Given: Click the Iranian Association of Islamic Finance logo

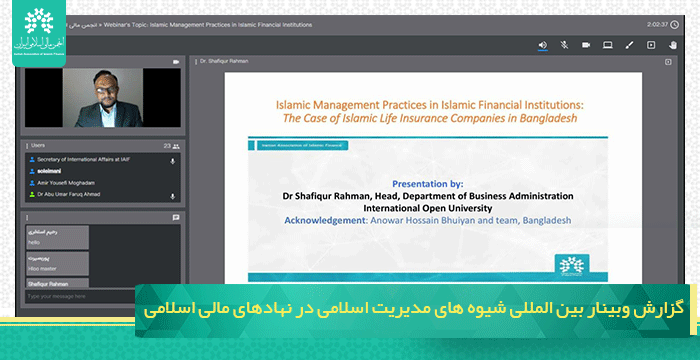Looking at the screenshot, I should coord(39,33).
